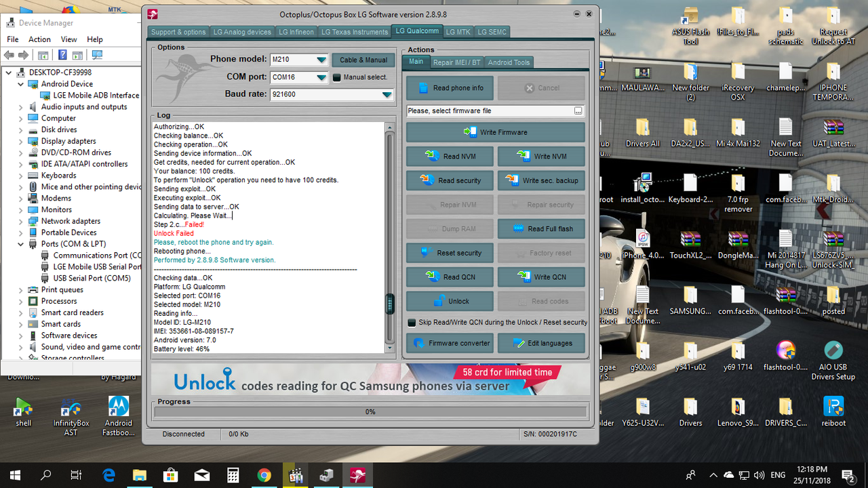Switch to LG Texas Instruments tab

tap(355, 32)
